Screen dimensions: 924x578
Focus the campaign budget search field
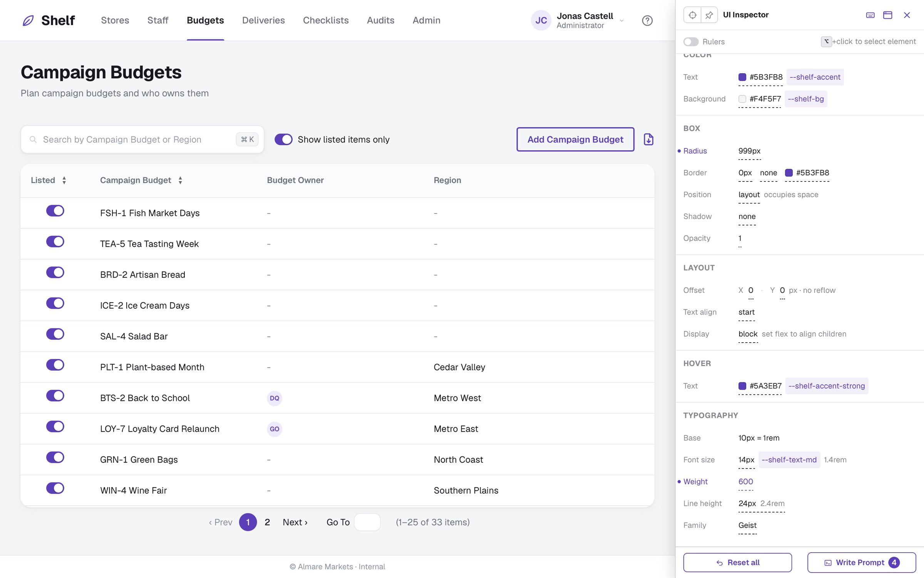click(142, 139)
